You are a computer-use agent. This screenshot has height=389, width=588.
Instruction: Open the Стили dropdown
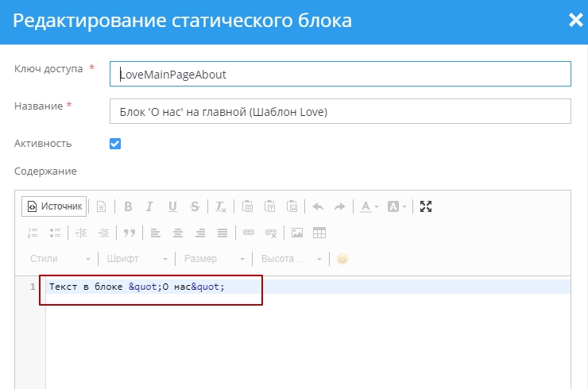point(60,259)
